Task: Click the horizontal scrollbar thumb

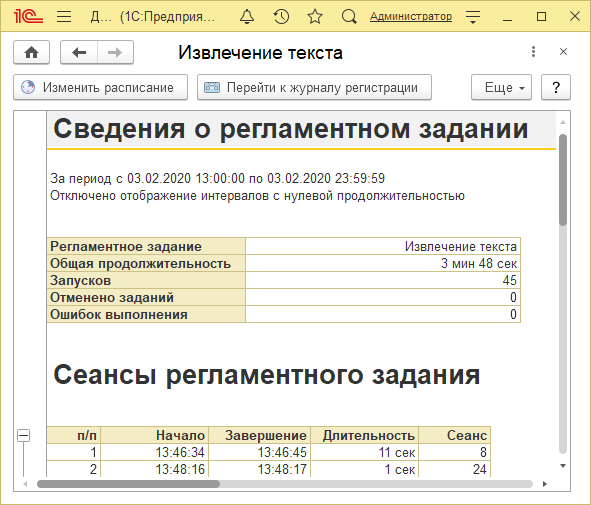Action: tap(128, 484)
